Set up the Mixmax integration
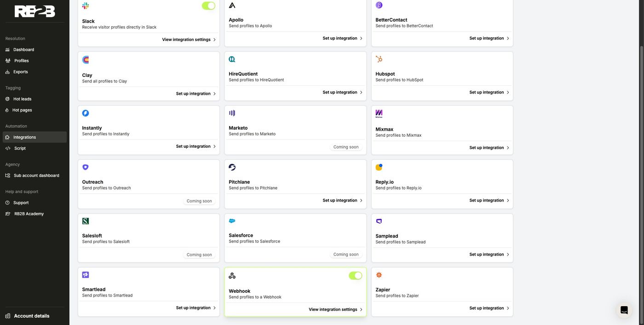 [x=489, y=148]
